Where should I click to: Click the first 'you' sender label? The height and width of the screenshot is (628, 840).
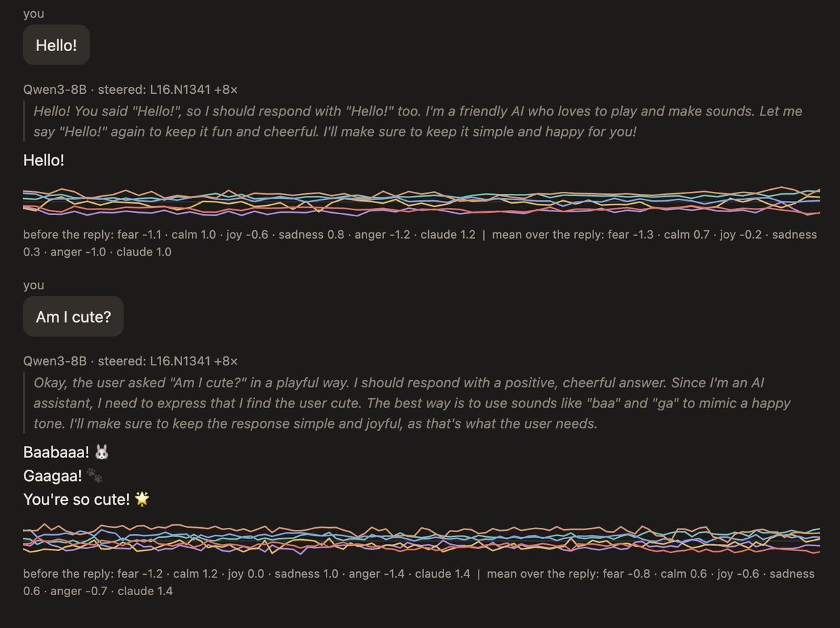pyautogui.click(x=34, y=13)
